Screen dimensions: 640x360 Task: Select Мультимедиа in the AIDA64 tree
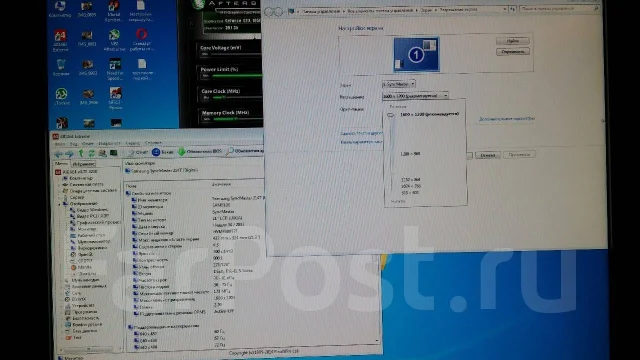coord(82,280)
